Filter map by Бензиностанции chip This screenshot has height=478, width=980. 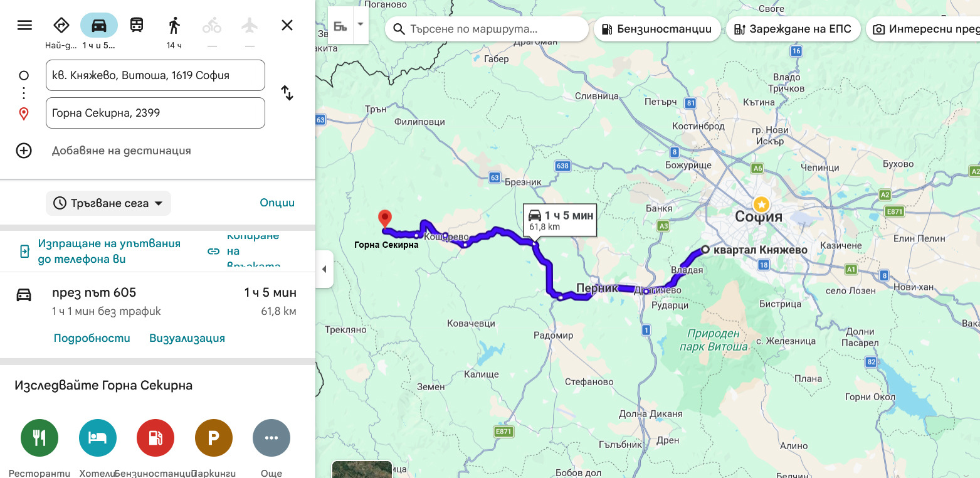tap(656, 29)
